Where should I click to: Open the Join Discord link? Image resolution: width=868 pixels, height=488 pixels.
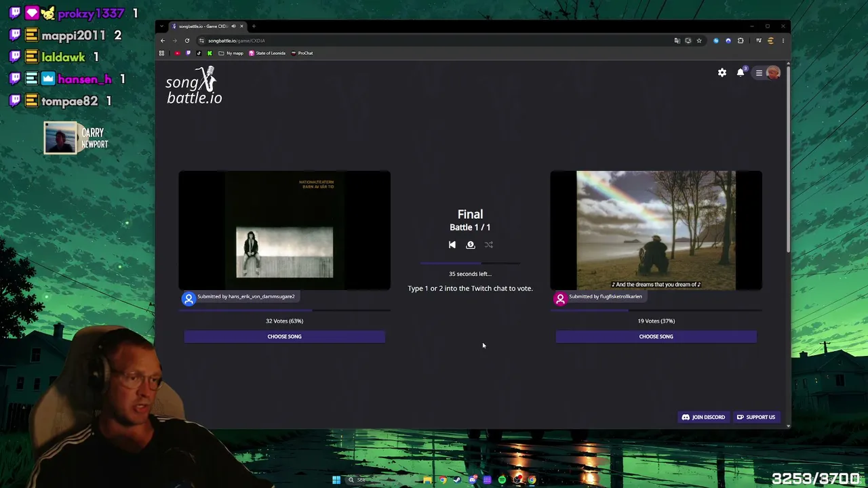point(703,417)
